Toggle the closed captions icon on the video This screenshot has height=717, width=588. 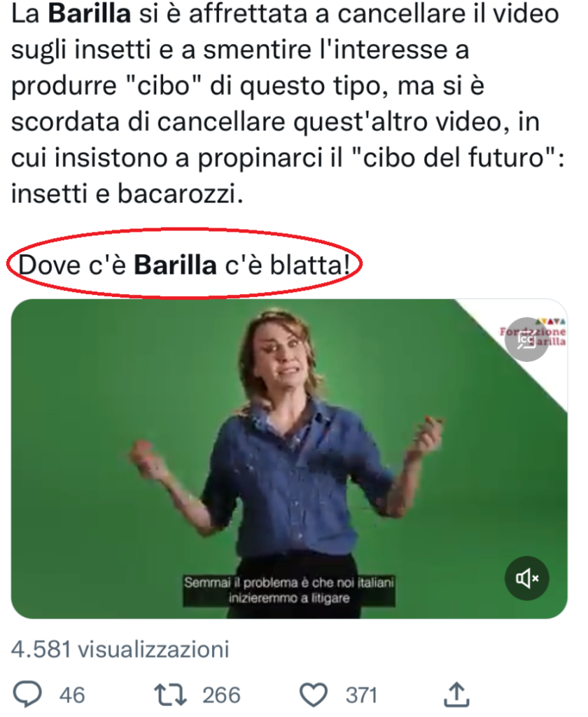tap(526, 340)
